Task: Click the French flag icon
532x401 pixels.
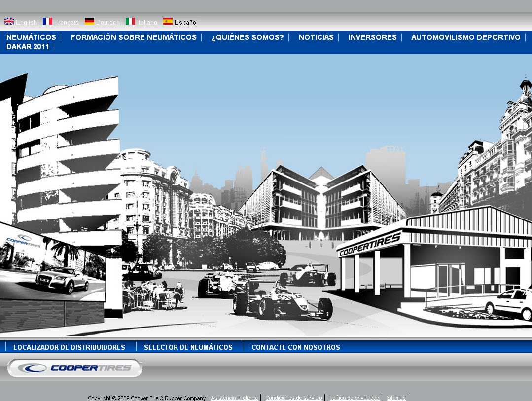Action: pos(47,21)
